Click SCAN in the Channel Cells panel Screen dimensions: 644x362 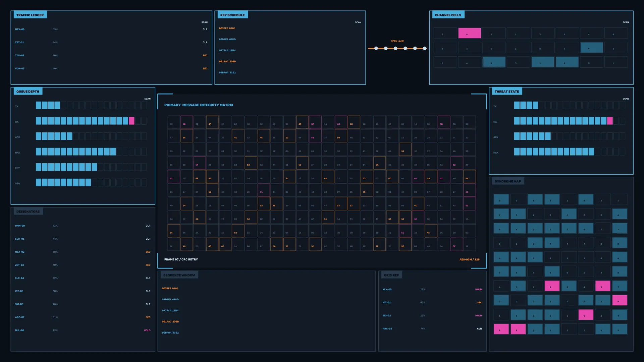[x=626, y=22]
